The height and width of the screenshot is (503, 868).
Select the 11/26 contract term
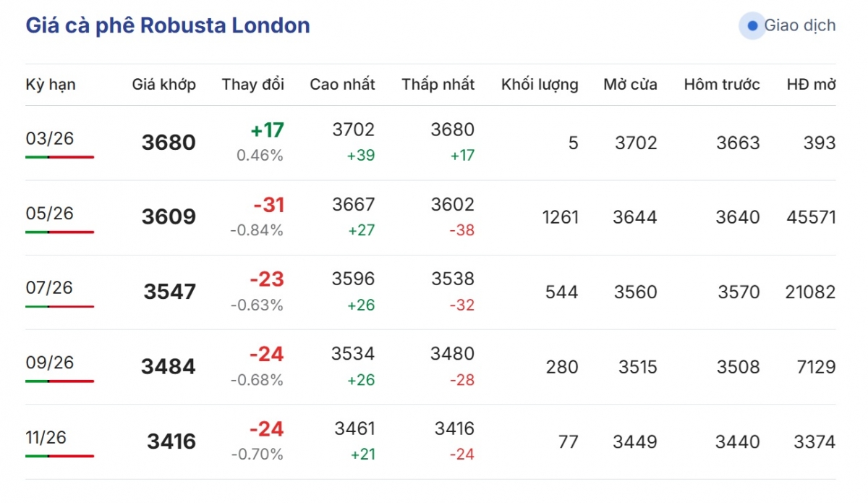46,437
